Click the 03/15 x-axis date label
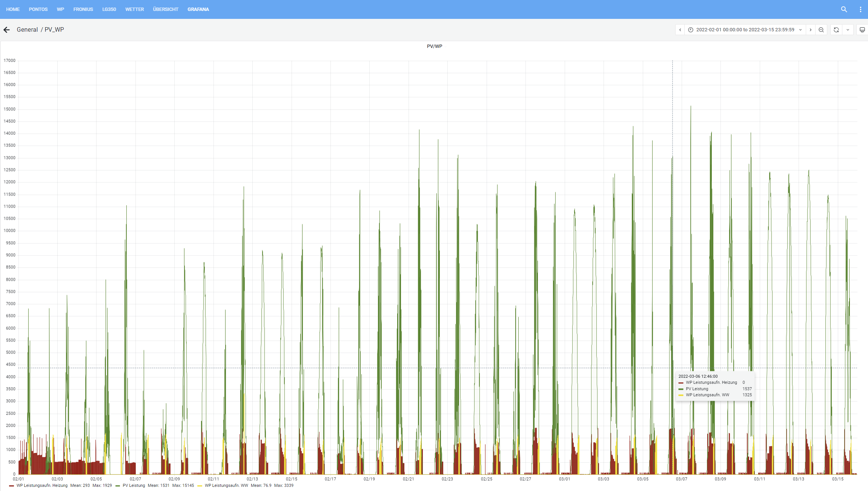The width and height of the screenshot is (868, 491). click(x=838, y=479)
